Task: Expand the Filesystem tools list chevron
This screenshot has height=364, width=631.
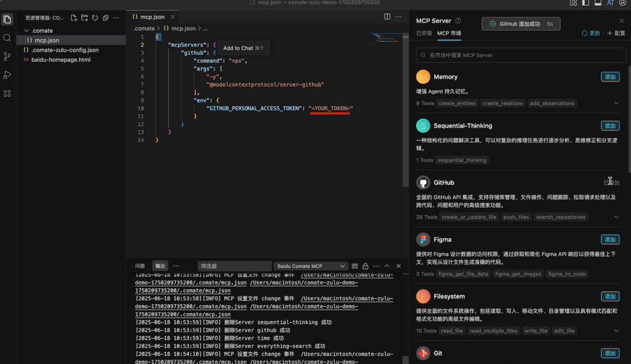Action: coord(616,331)
